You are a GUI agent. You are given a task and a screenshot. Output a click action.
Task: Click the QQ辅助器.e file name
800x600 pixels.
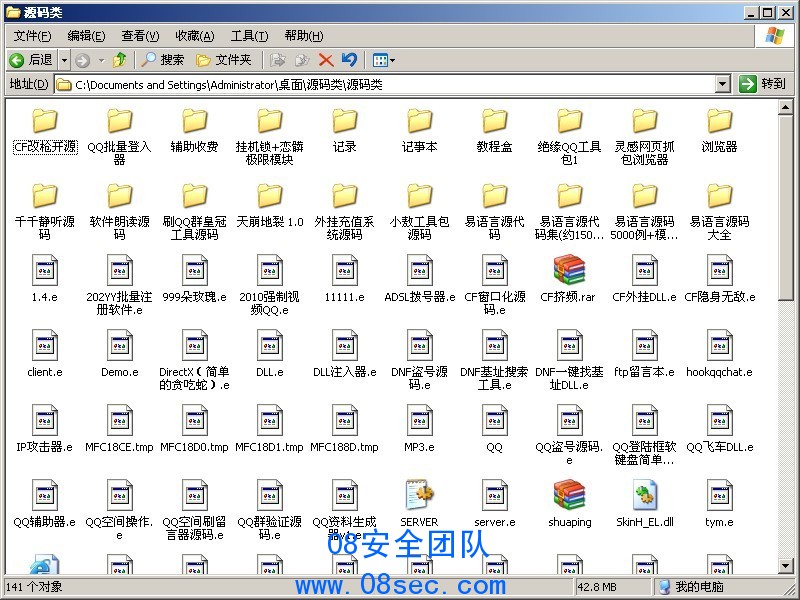45,522
